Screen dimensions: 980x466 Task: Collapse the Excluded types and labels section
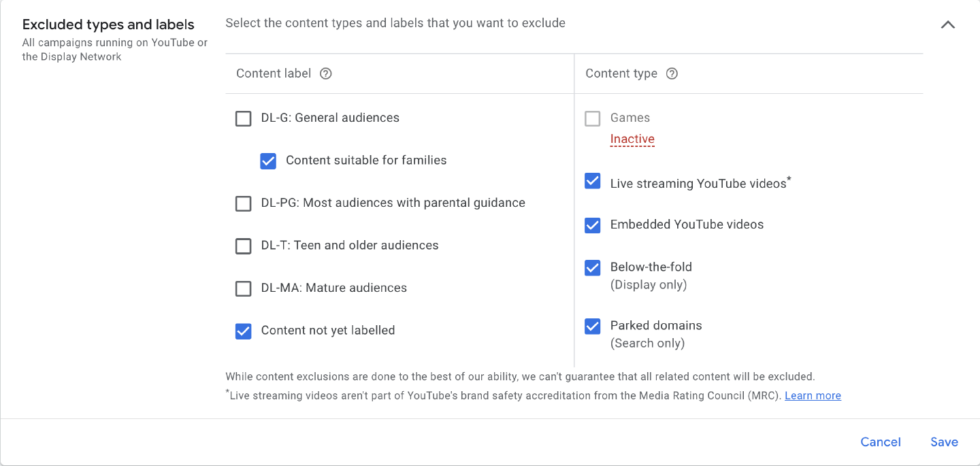click(x=947, y=24)
